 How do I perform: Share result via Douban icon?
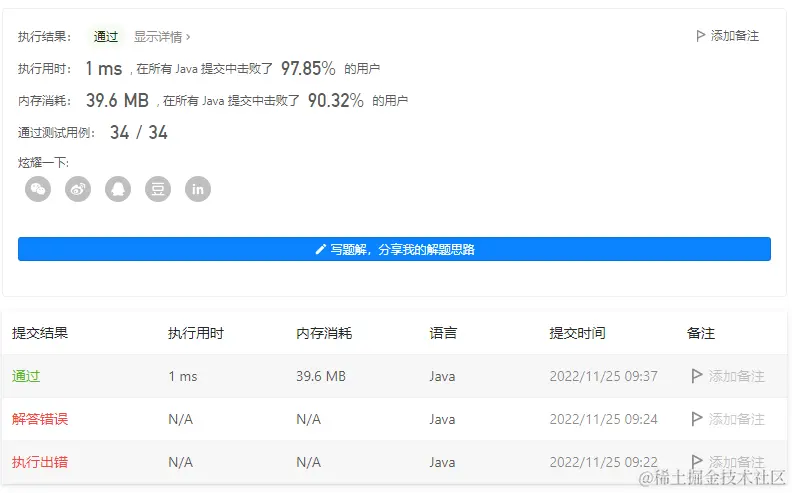pos(158,189)
